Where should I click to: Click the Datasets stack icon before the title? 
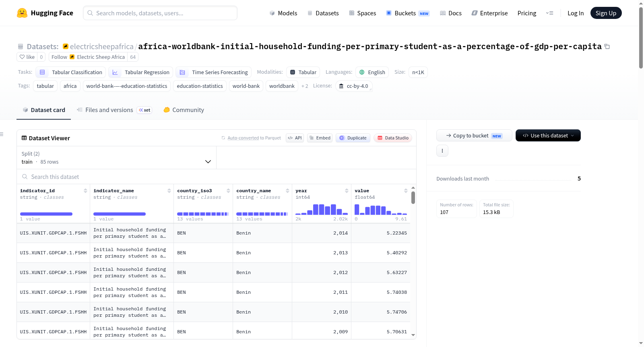tap(21, 46)
